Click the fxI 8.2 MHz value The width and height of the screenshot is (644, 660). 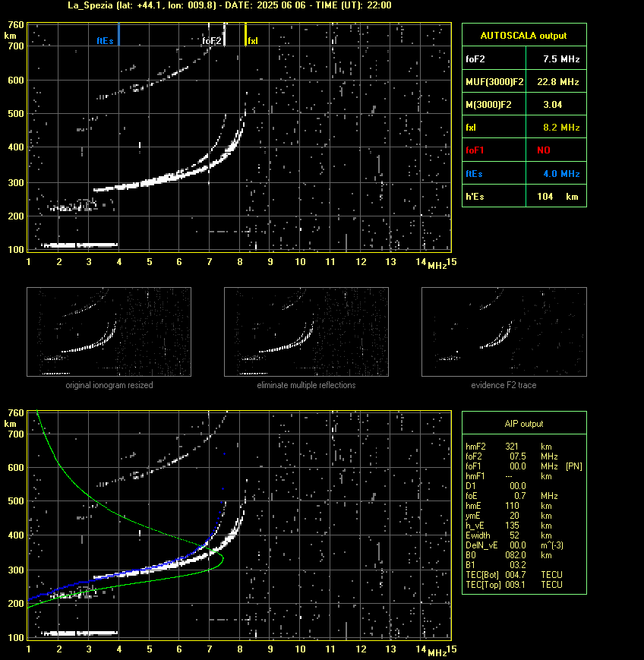561,127
